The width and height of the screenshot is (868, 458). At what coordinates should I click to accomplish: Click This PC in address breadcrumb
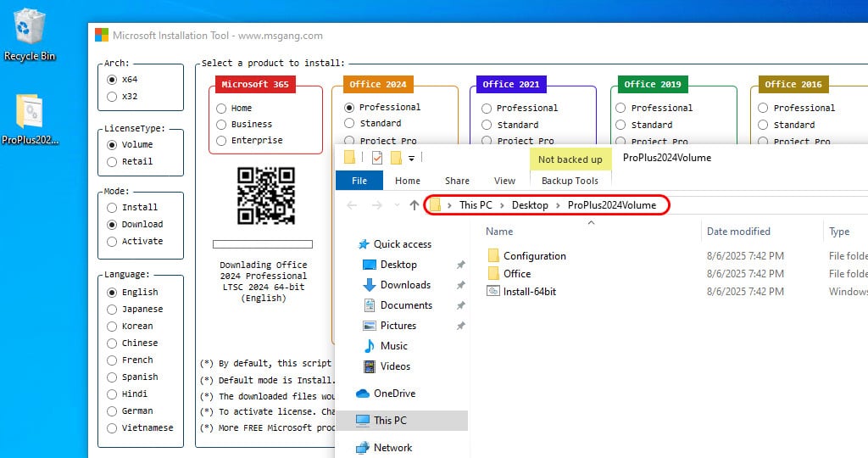point(476,205)
